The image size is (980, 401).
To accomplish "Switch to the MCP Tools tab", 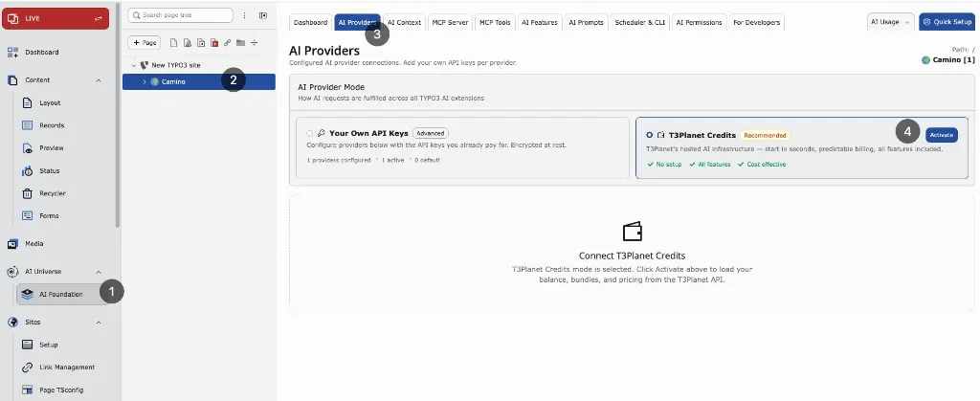I will tap(495, 22).
